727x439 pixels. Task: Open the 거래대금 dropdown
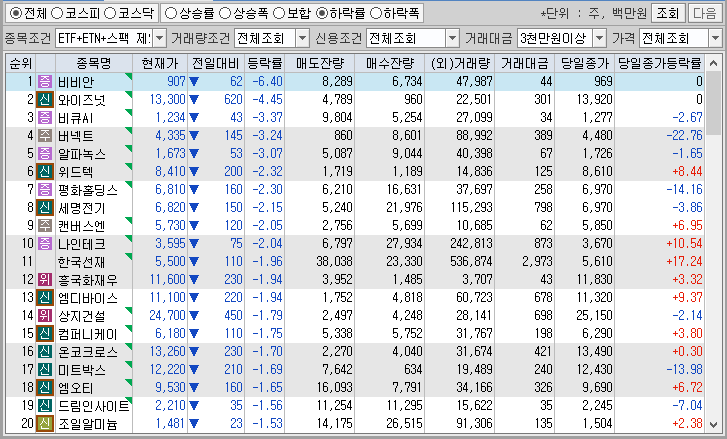pyautogui.click(x=599, y=38)
